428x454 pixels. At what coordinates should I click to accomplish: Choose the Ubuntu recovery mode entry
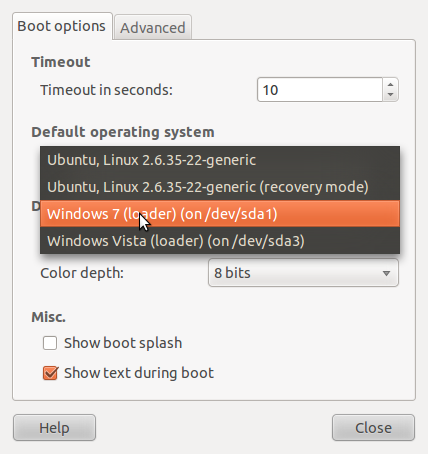[x=220, y=187]
